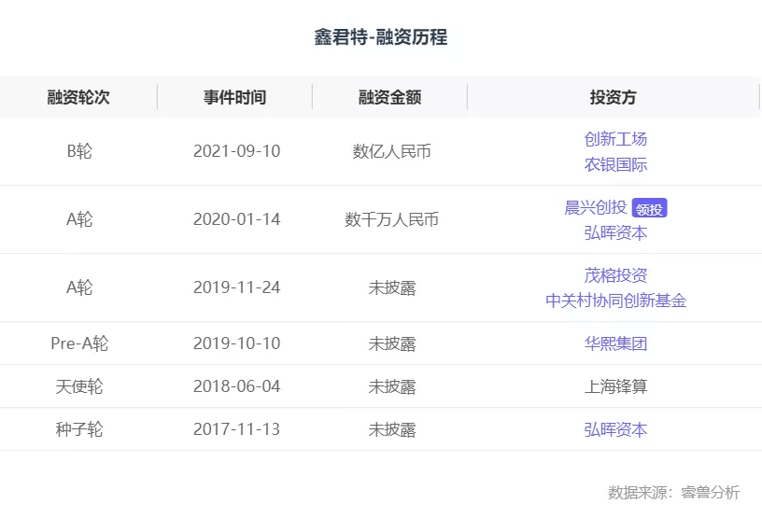This screenshot has width=762, height=532.
Task: Click the 融资金额 column header
Action: tap(389, 97)
